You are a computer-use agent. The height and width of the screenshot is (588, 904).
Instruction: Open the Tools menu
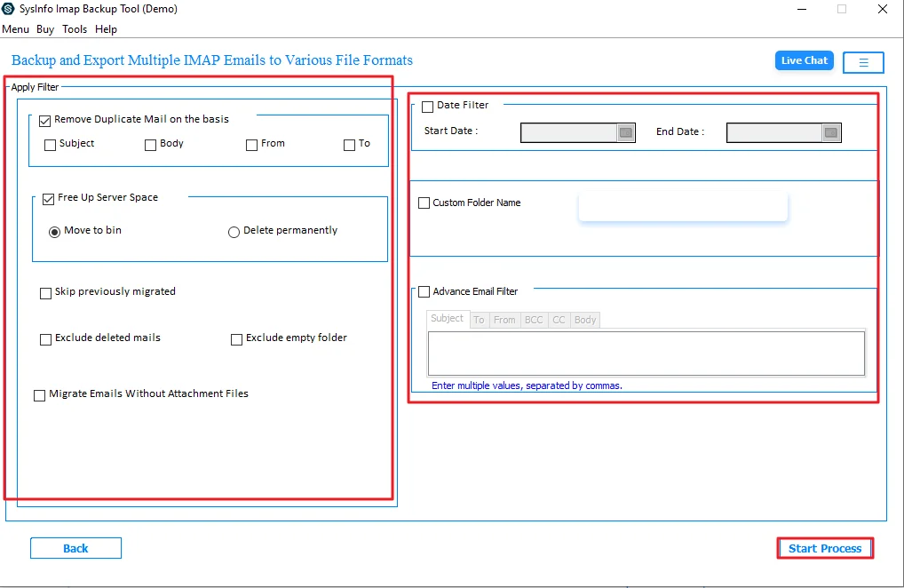coord(75,28)
